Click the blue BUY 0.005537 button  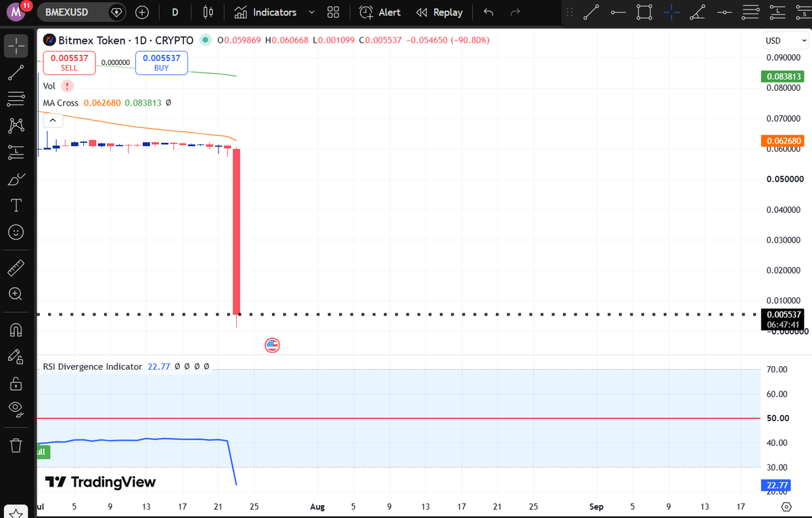point(161,63)
